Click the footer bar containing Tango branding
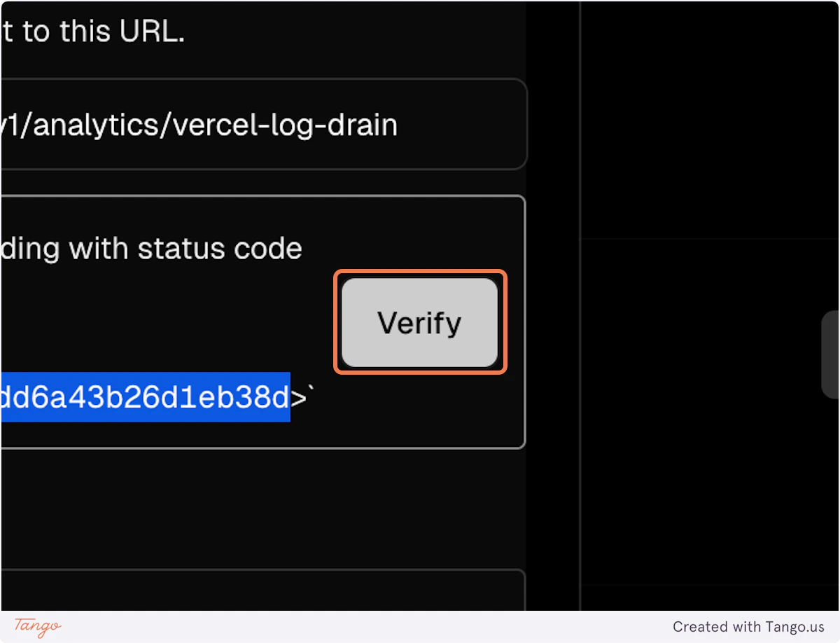The image size is (840, 643). [420, 626]
